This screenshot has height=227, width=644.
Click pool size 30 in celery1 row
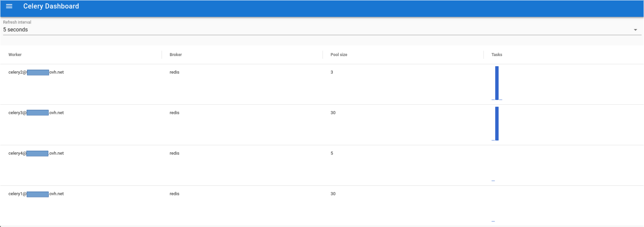click(333, 194)
